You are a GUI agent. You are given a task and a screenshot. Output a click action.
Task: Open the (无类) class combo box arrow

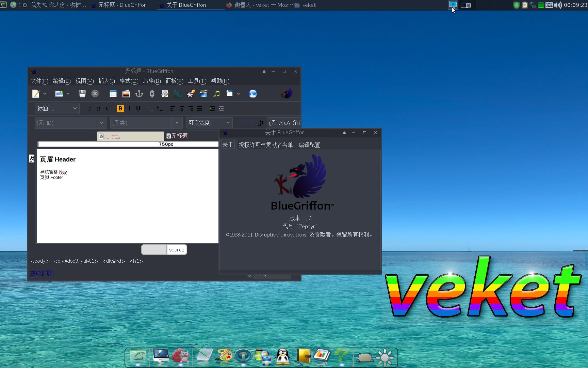tap(177, 123)
